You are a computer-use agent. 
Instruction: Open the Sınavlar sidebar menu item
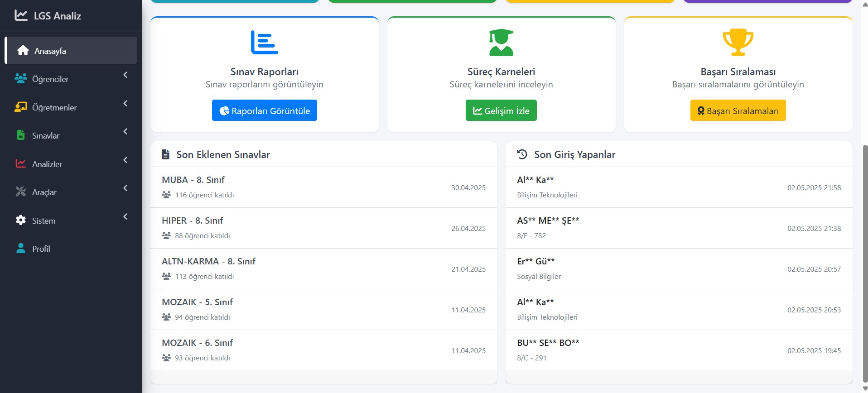pos(46,136)
